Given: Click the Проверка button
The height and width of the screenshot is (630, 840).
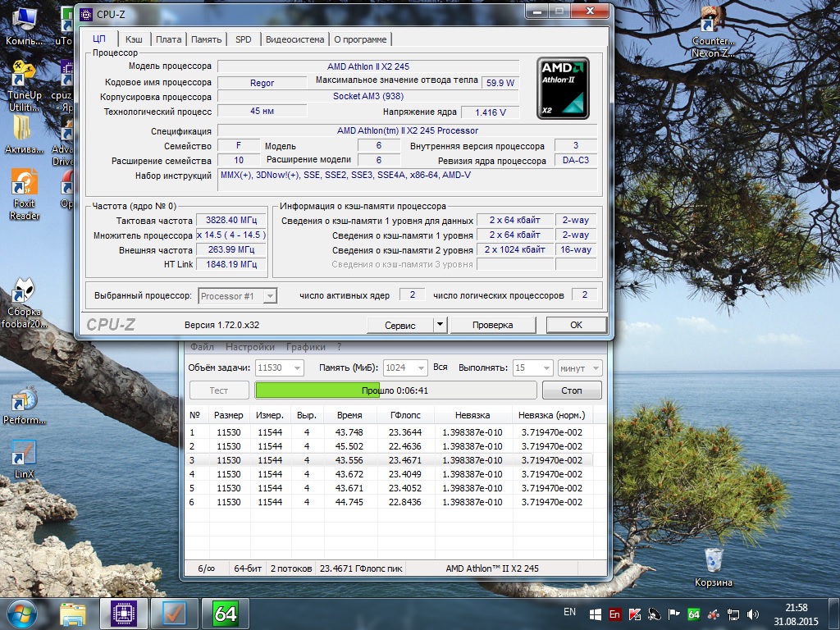Looking at the screenshot, I should pos(493,325).
